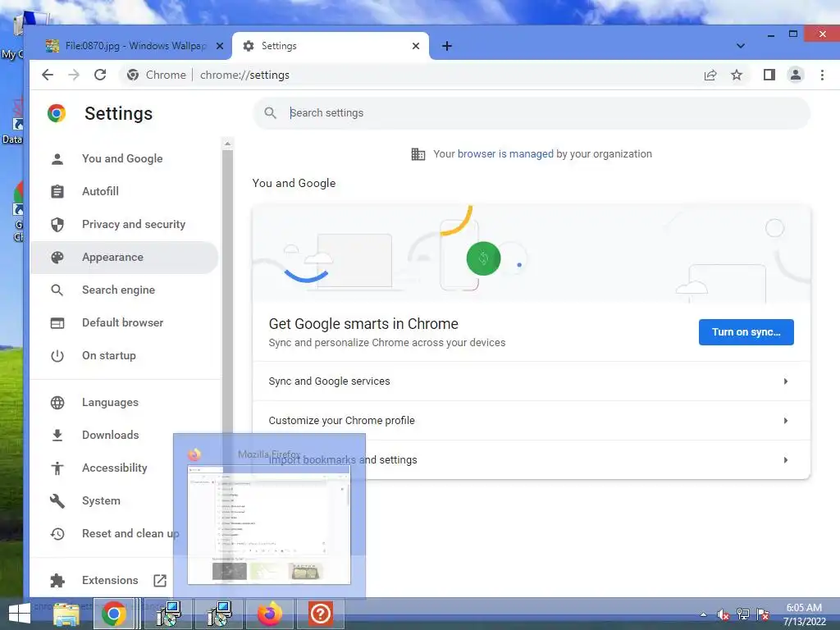Expand Import bookmarks and settings arrow
Image resolution: width=840 pixels, height=630 pixels.
785,460
